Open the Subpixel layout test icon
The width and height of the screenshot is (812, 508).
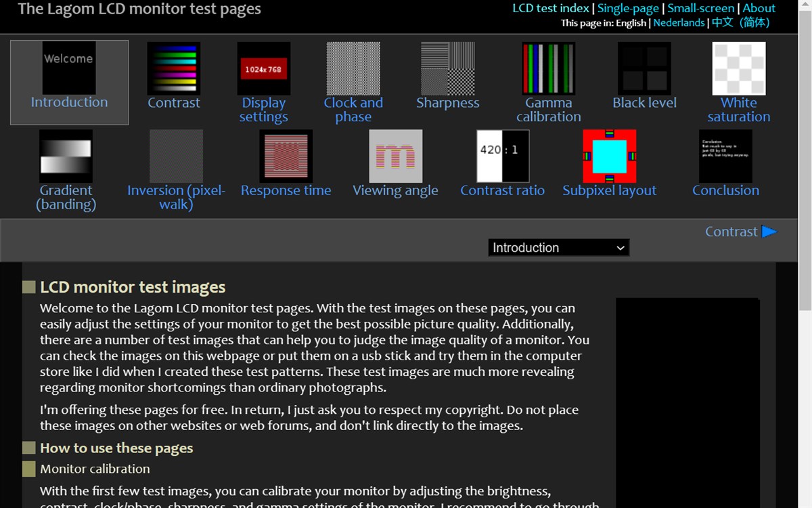[609, 154]
